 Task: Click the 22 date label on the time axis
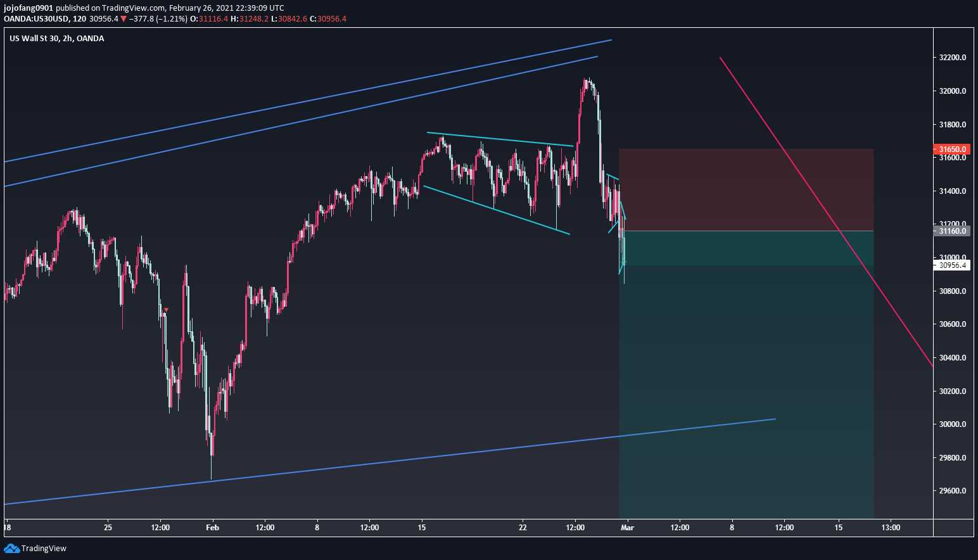tap(523, 528)
